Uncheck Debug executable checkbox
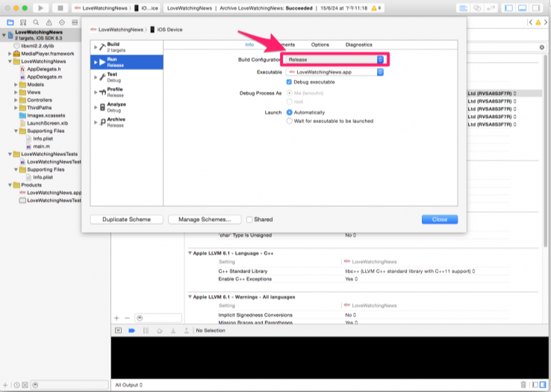551x392 pixels. [289, 82]
